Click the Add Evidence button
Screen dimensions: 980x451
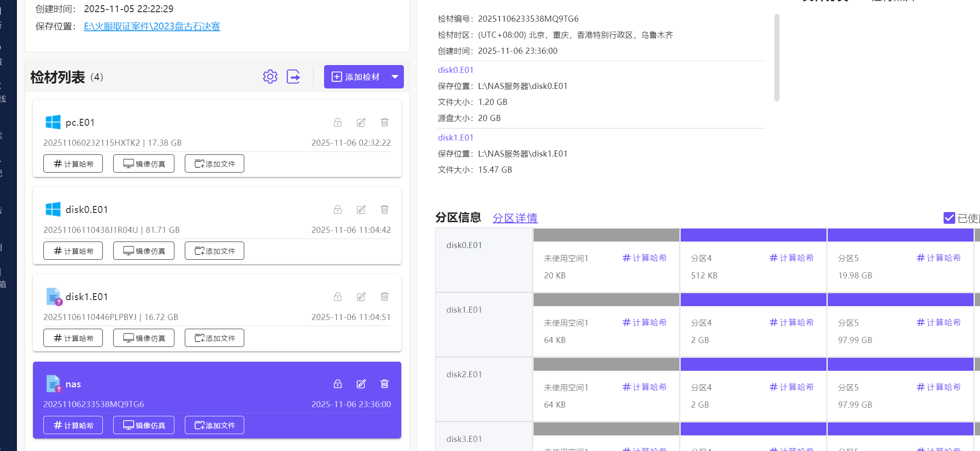[x=355, y=77]
